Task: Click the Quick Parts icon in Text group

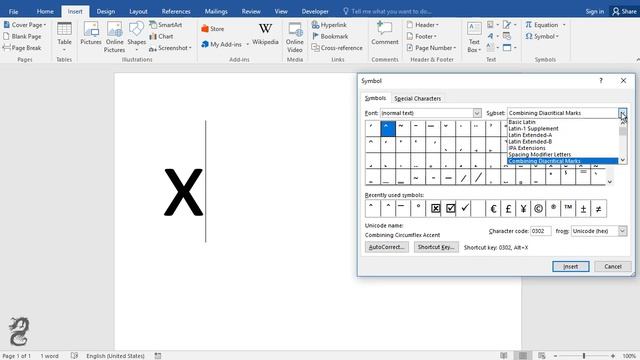Action: point(491,25)
